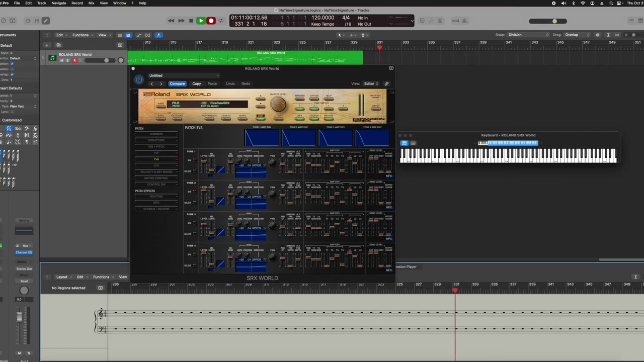The image size is (644, 362).
Task: Toggle the waveform zoom button
Action: coord(598,35)
